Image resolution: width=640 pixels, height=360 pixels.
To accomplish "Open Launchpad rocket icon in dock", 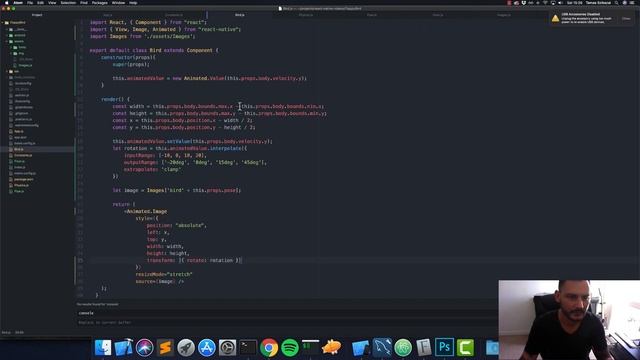I will pos(186,348).
